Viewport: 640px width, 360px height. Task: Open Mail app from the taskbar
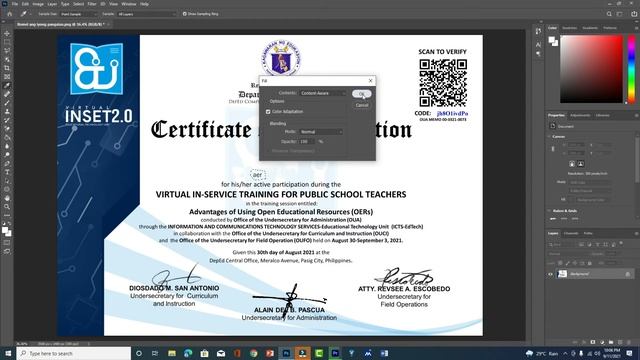221,353
